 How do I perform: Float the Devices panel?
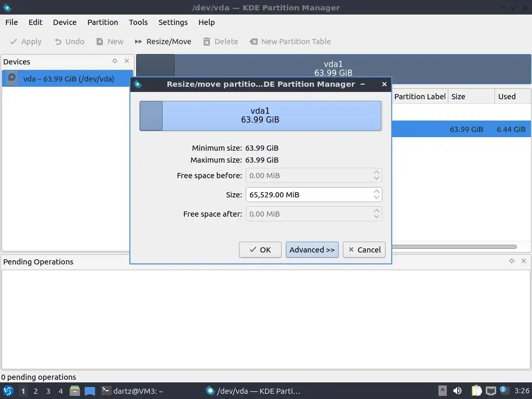click(115, 61)
